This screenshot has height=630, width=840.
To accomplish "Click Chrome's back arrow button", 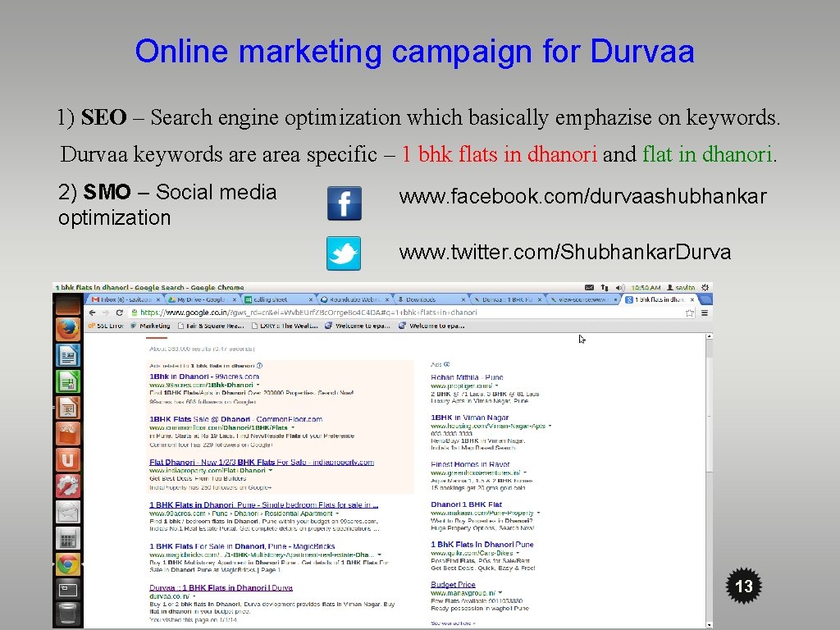I will point(92,313).
